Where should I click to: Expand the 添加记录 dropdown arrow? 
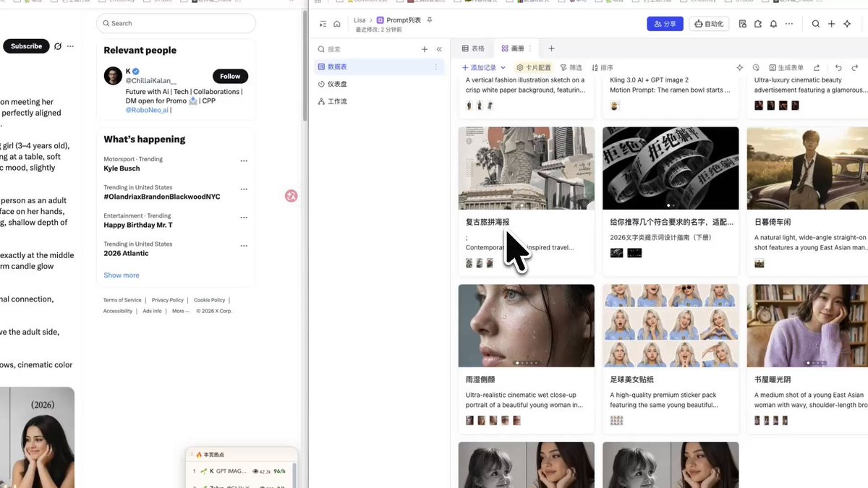[503, 67]
